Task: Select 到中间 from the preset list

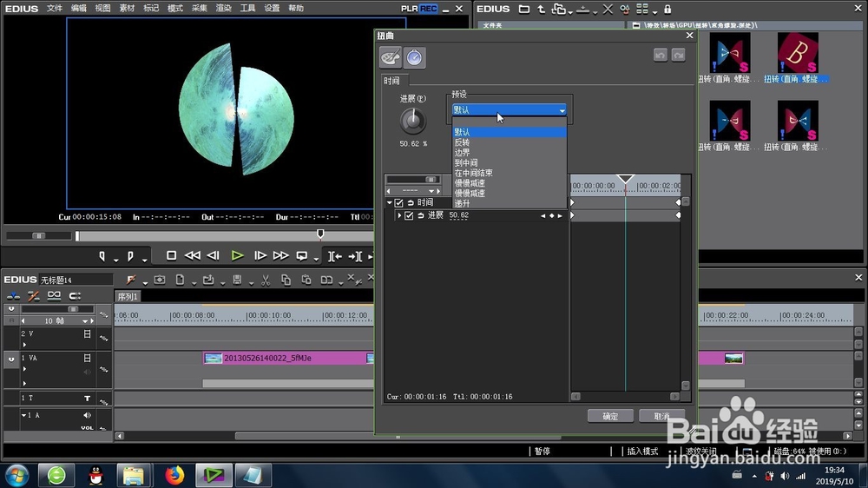Action: [x=510, y=163]
